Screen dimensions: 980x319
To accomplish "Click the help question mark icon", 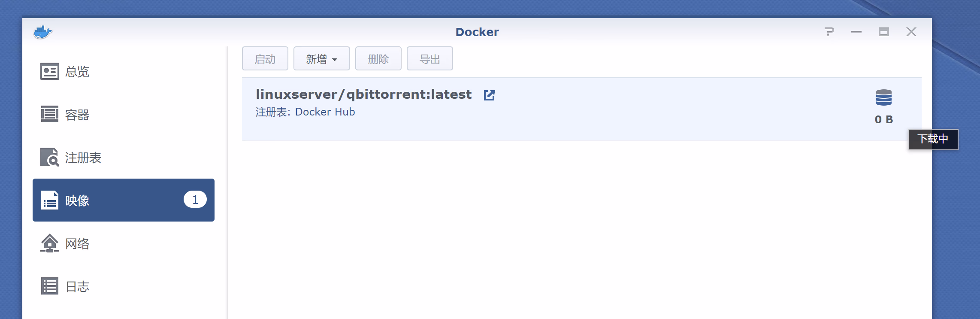I will click(829, 32).
